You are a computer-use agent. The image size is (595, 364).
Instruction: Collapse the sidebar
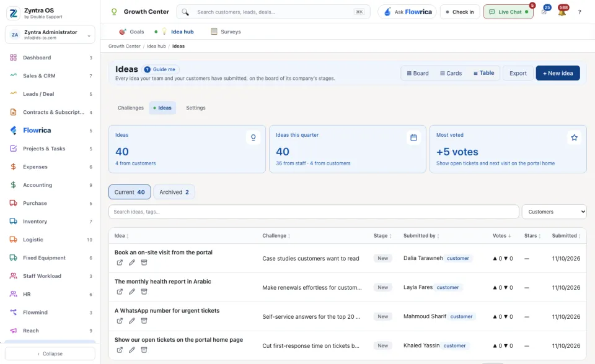(50, 353)
